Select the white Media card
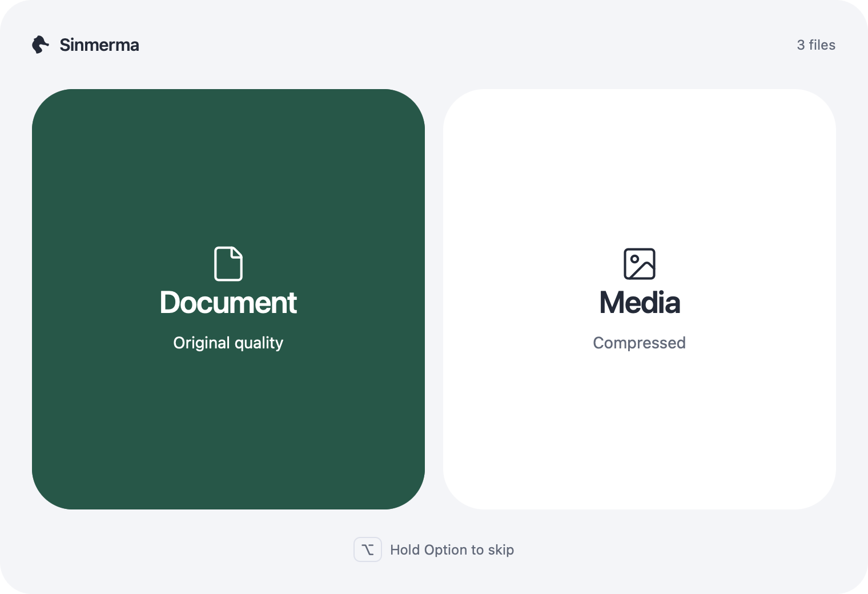 click(x=640, y=299)
